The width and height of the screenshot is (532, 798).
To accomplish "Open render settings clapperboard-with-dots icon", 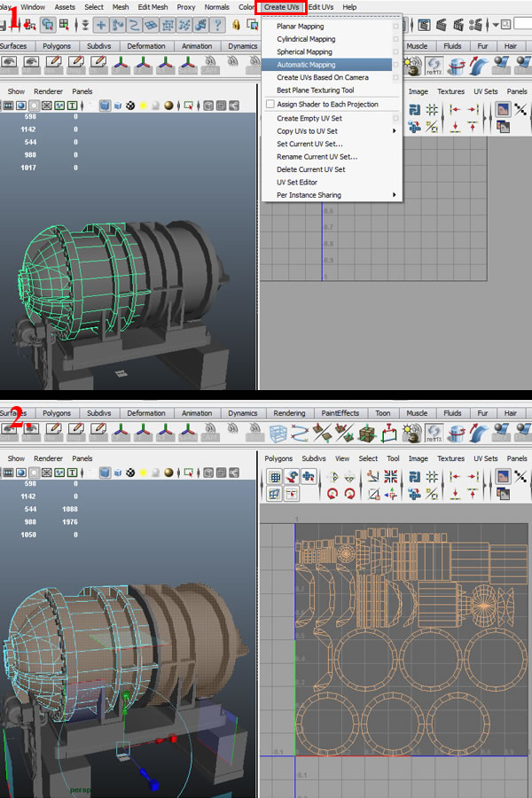I will (x=475, y=25).
